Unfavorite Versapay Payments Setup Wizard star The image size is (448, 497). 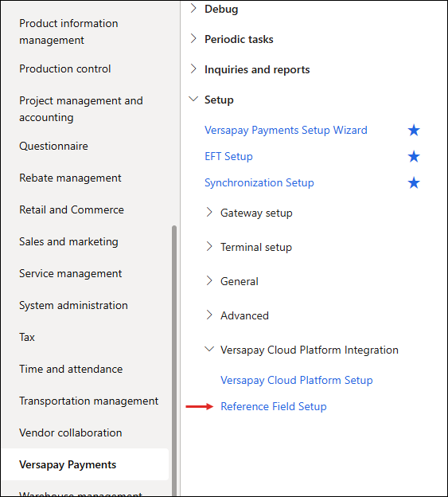click(414, 130)
